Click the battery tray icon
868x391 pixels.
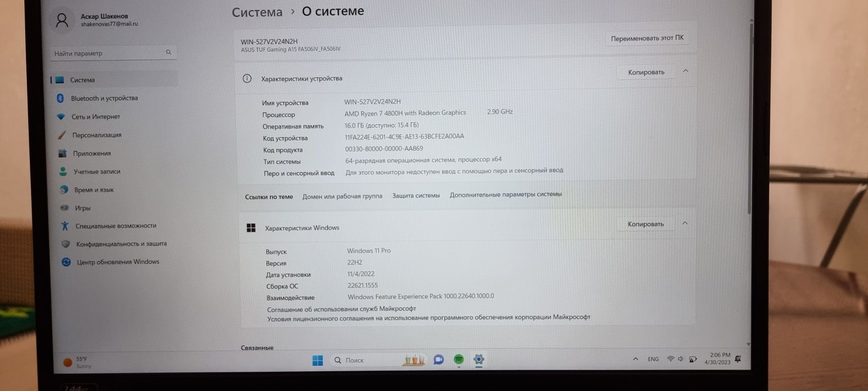(693, 359)
